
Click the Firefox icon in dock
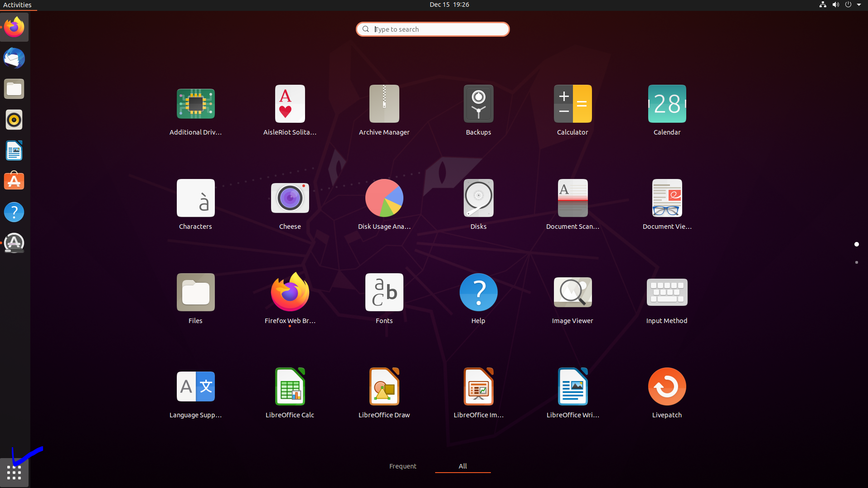[14, 28]
